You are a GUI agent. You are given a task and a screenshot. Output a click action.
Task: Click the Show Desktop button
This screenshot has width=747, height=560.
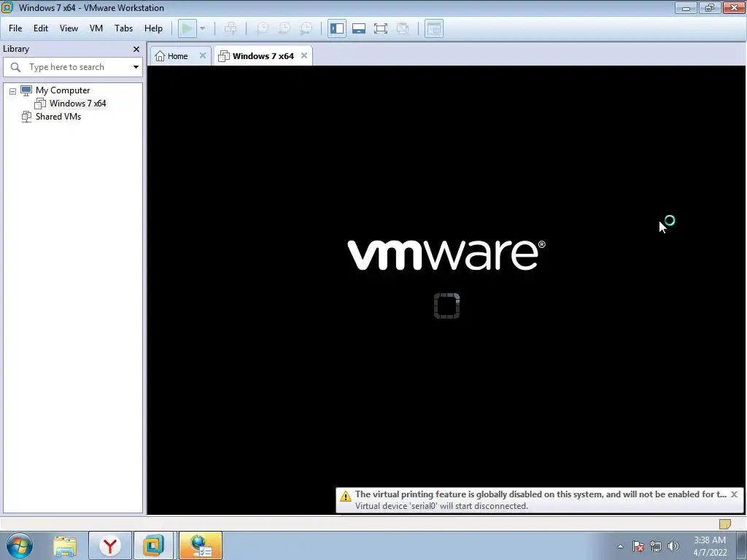741,545
